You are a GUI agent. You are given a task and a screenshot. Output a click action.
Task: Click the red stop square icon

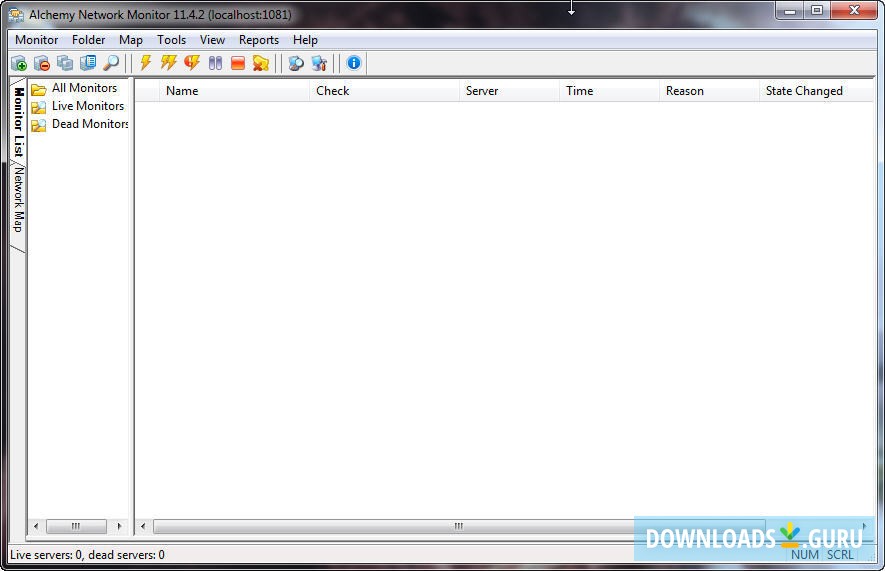238,63
